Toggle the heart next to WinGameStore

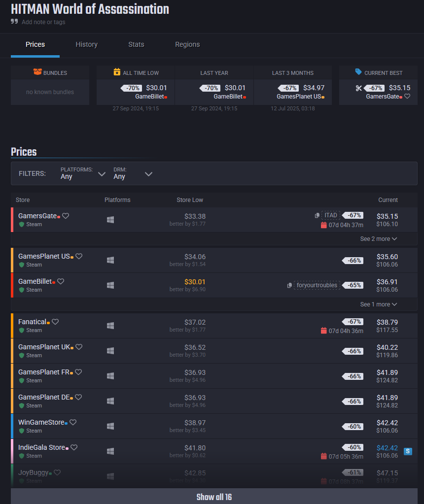click(x=73, y=422)
